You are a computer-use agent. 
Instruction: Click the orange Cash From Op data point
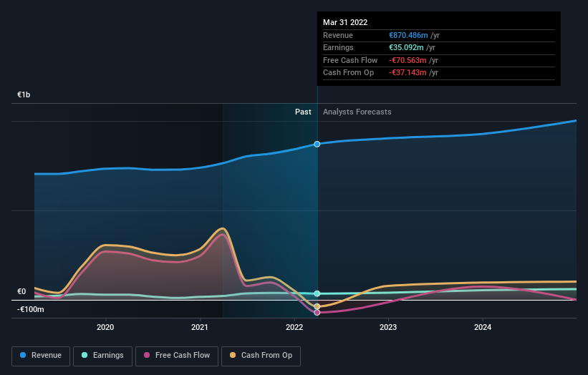point(317,306)
